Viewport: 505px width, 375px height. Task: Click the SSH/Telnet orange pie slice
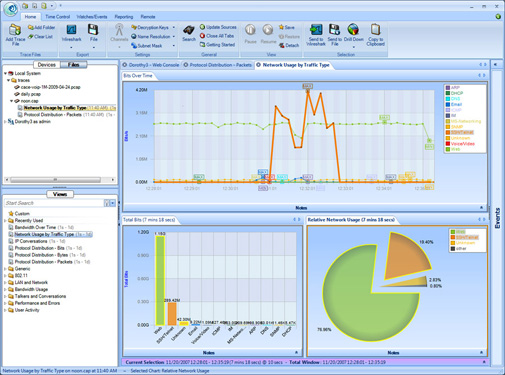pos(407,256)
